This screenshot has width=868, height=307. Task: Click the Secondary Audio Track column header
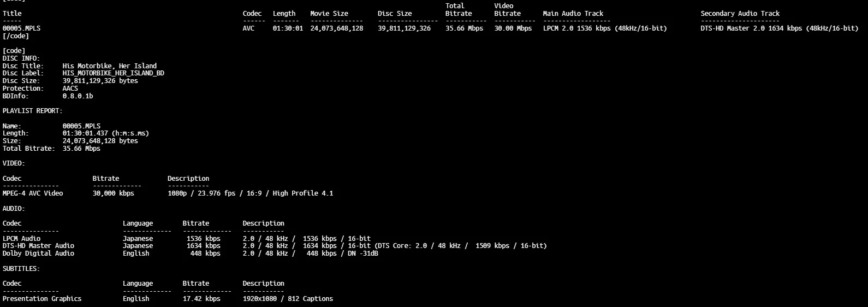click(740, 14)
